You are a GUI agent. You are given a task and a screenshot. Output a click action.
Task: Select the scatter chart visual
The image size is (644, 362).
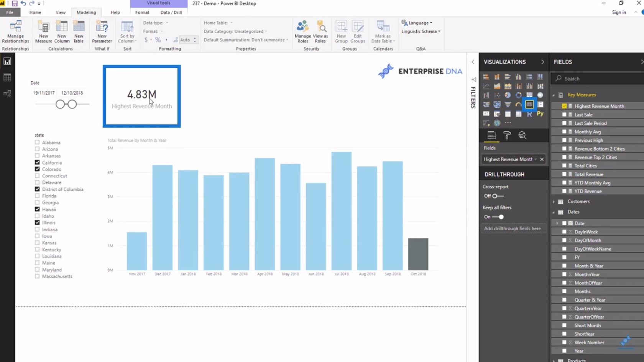pos(497,95)
